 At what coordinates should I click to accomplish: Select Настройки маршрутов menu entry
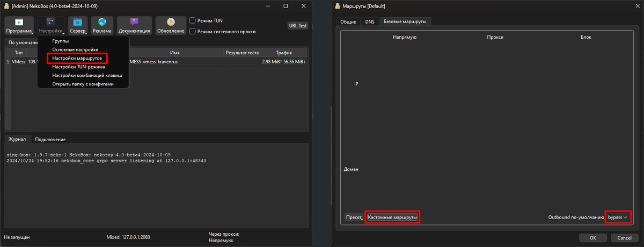[x=77, y=58]
